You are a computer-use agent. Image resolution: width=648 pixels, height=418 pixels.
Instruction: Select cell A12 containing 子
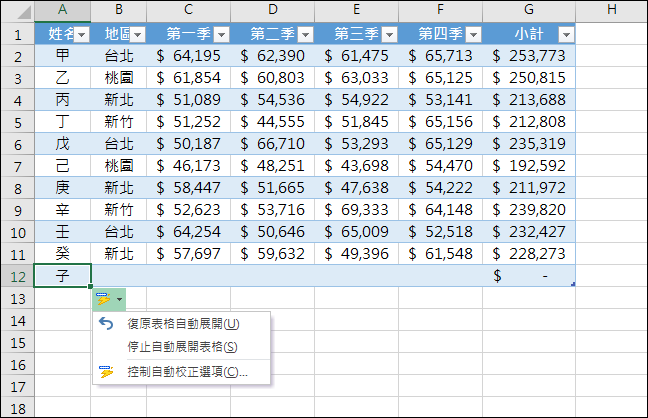pos(62,275)
